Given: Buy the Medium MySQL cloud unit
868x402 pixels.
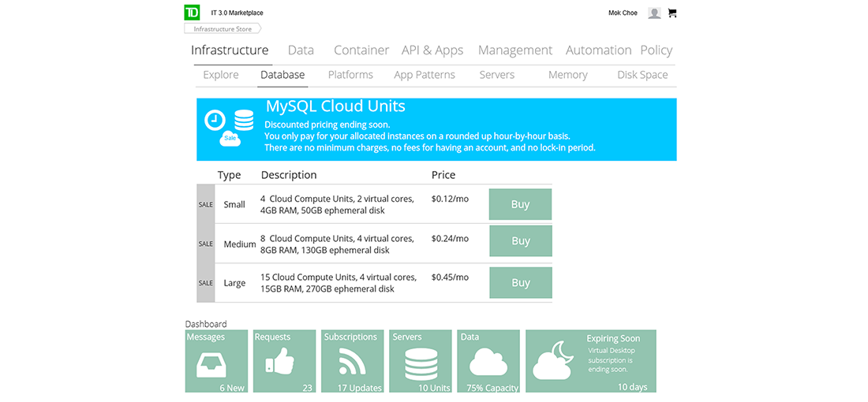Looking at the screenshot, I should pyautogui.click(x=520, y=241).
